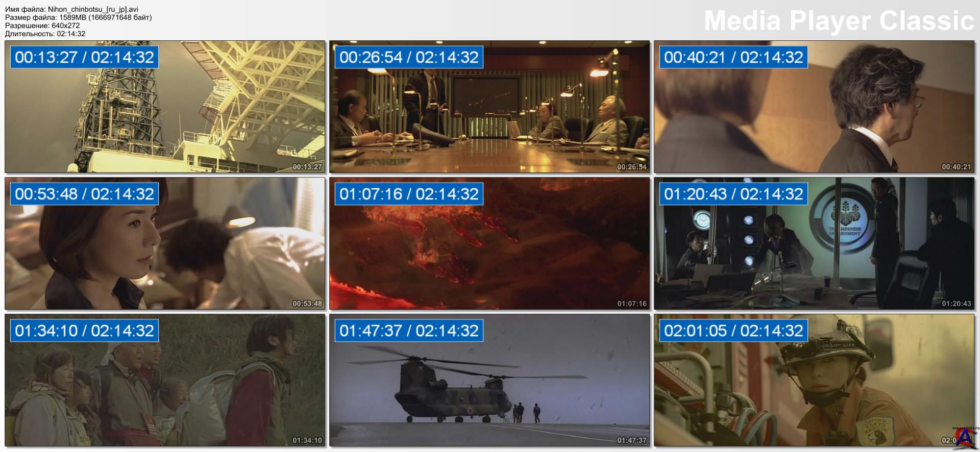This screenshot has height=452, width=980.
Task: Select the 01:20:43 government office thumbnail
Action: (x=814, y=243)
